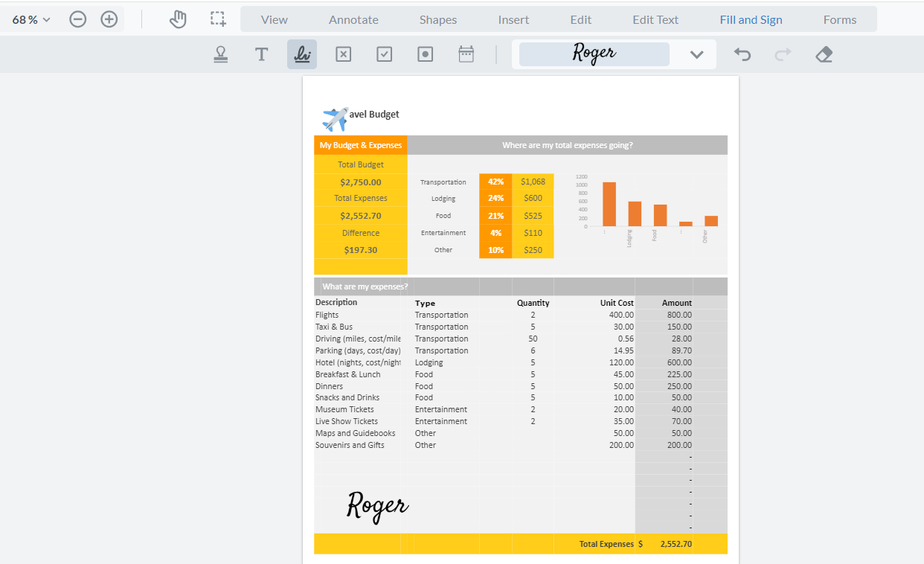Select the check mark tool
Viewport: 924px width, 564px height.
coord(384,54)
